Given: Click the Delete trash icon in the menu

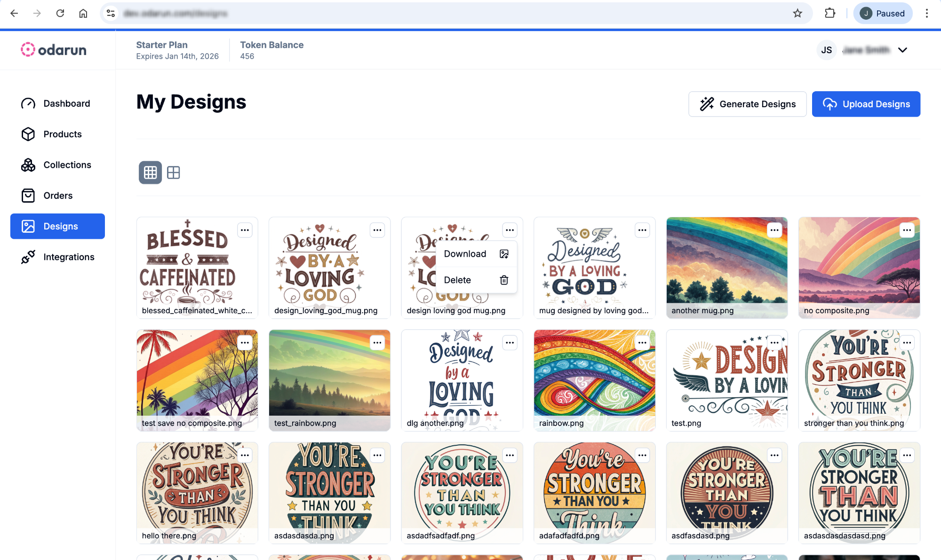Looking at the screenshot, I should coord(504,280).
